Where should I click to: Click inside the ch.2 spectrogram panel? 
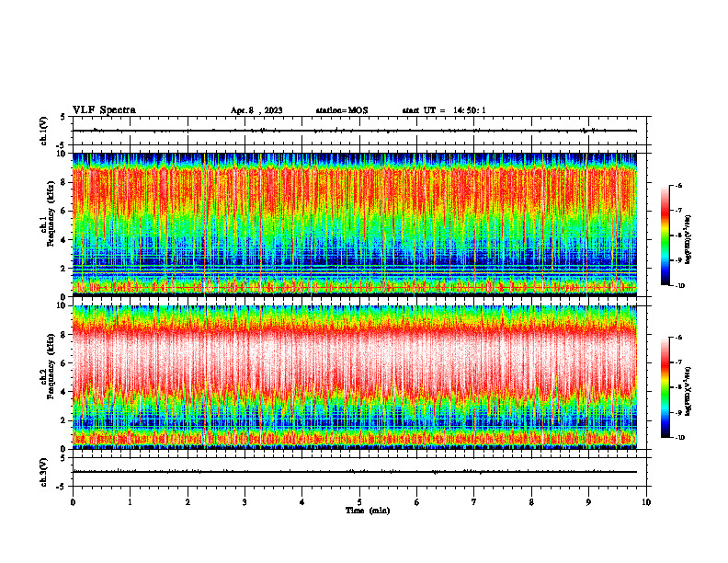[x=355, y=377]
